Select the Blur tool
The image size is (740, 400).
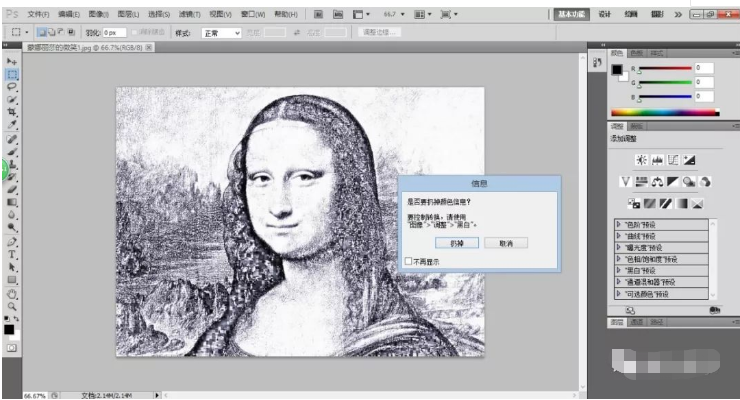click(x=12, y=215)
